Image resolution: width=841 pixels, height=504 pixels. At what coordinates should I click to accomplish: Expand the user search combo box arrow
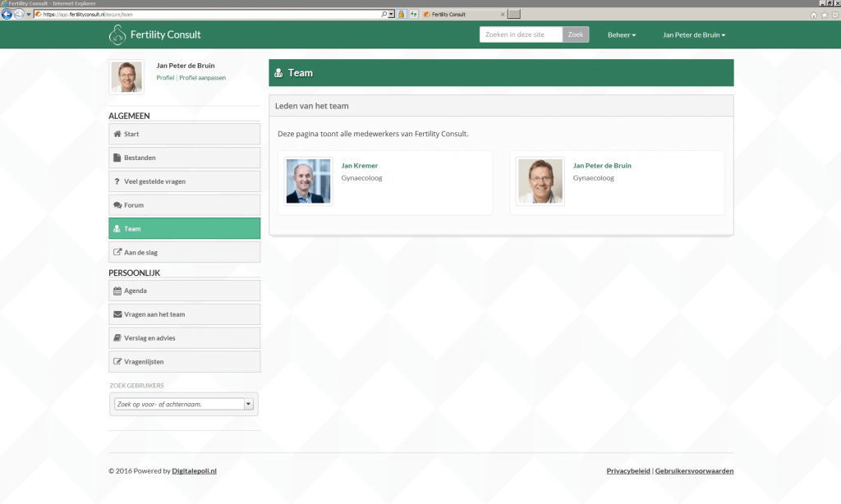pos(248,405)
